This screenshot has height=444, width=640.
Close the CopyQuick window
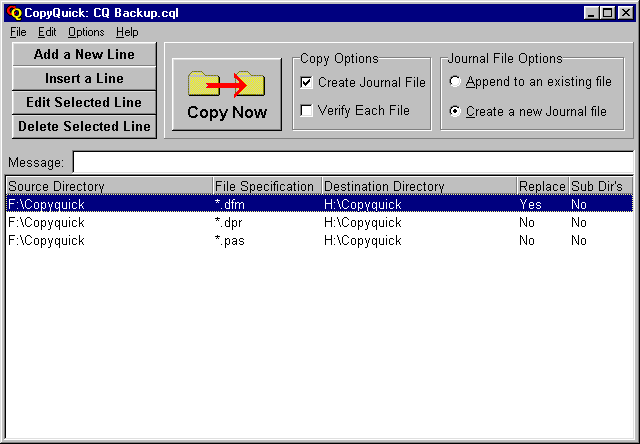click(625, 13)
